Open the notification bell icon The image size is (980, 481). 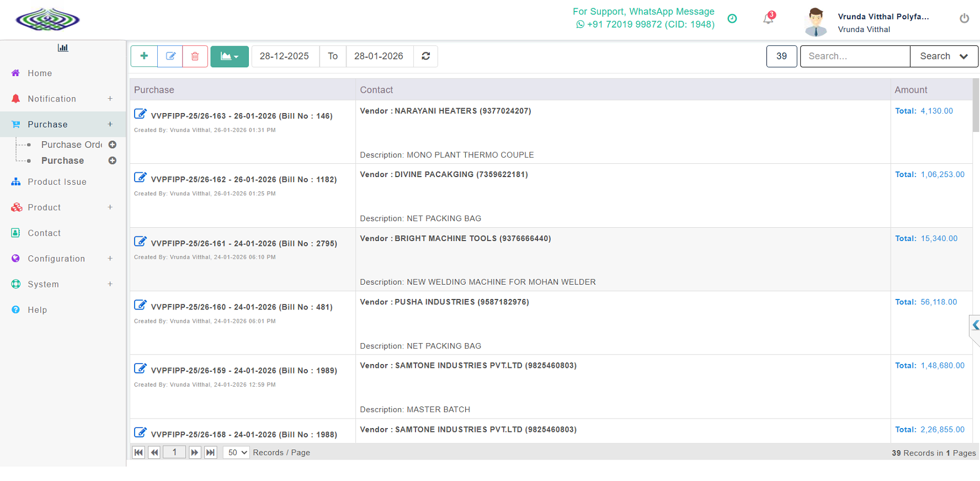(x=768, y=19)
